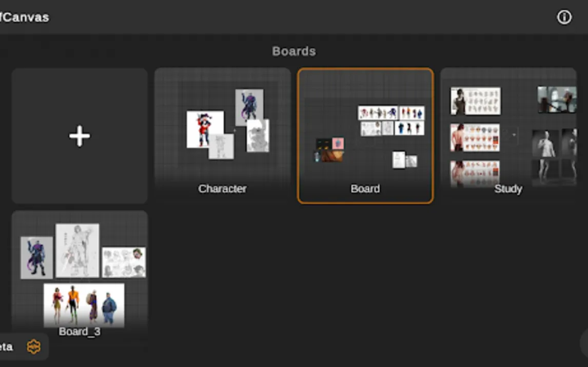Click the orange hexagon beta icon
The image size is (588, 367).
pyautogui.click(x=34, y=347)
